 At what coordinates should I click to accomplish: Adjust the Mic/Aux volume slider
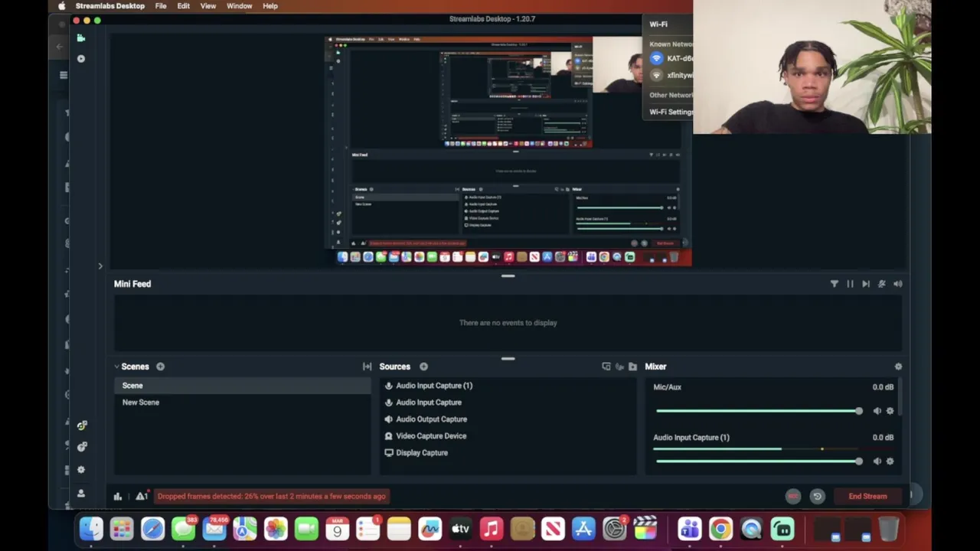(759, 411)
